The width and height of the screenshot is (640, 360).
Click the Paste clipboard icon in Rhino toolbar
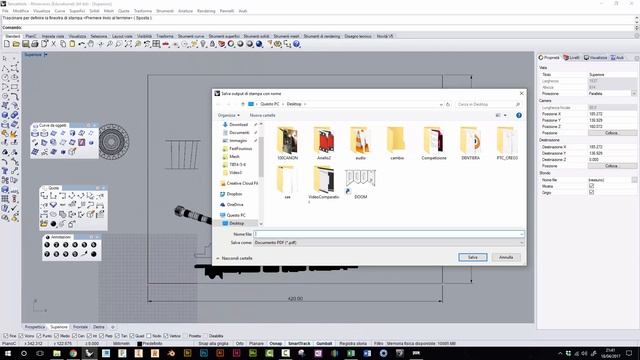[72, 44]
